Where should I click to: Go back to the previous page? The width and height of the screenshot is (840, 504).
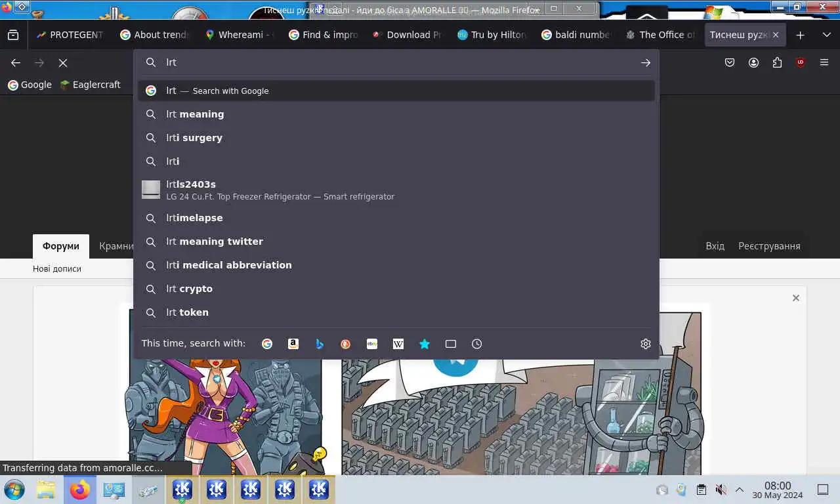(16, 62)
